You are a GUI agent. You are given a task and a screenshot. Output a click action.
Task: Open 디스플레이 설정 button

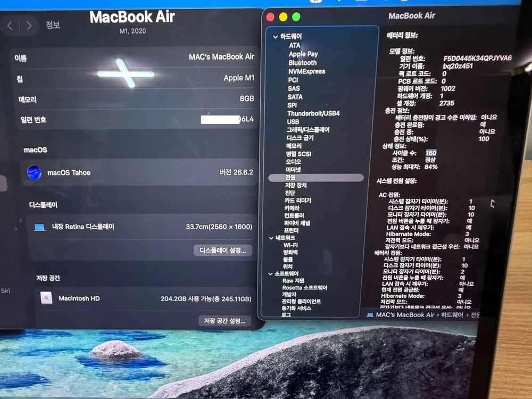223,251
